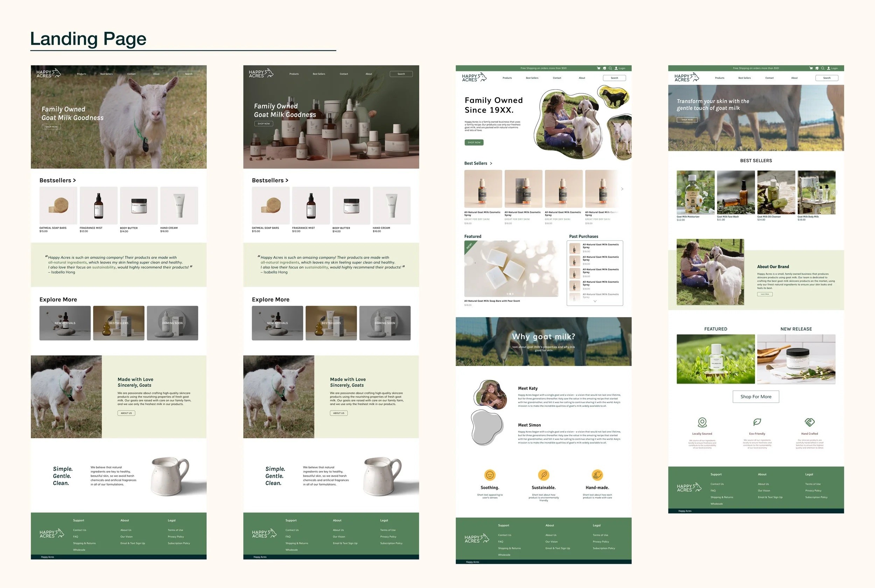Click the green Eco-Friendly leaf icon
This screenshot has height=588, width=875.
(x=757, y=422)
